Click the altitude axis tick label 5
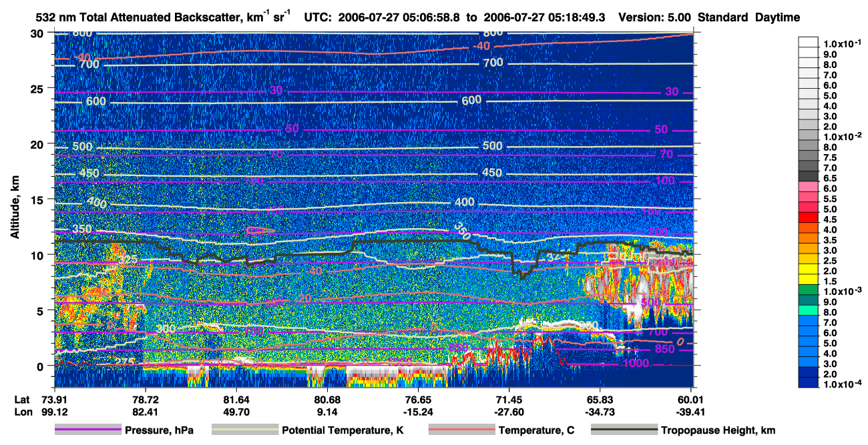The height and width of the screenshot is (445, 868). coord(41,310)
